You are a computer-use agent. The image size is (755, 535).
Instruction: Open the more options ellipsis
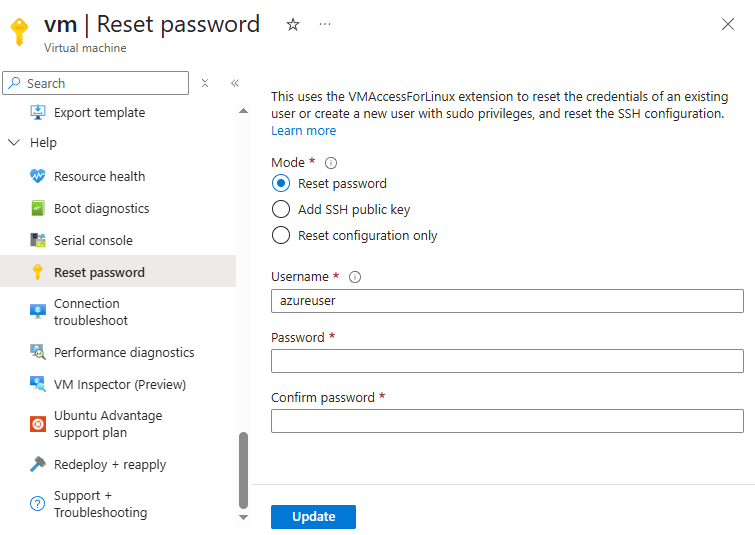coord(325,24)
